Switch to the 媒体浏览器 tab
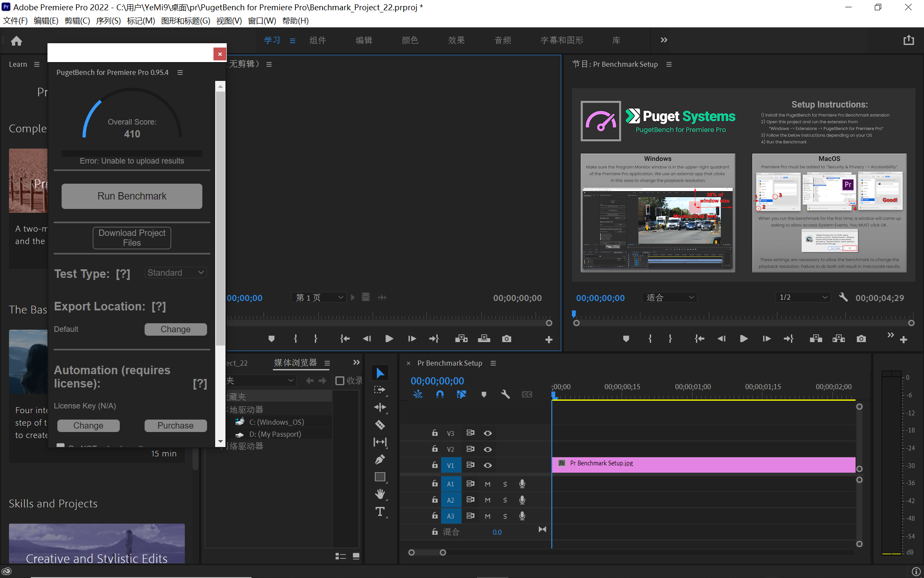Screen dimensions: 924x578 (296, 363)
